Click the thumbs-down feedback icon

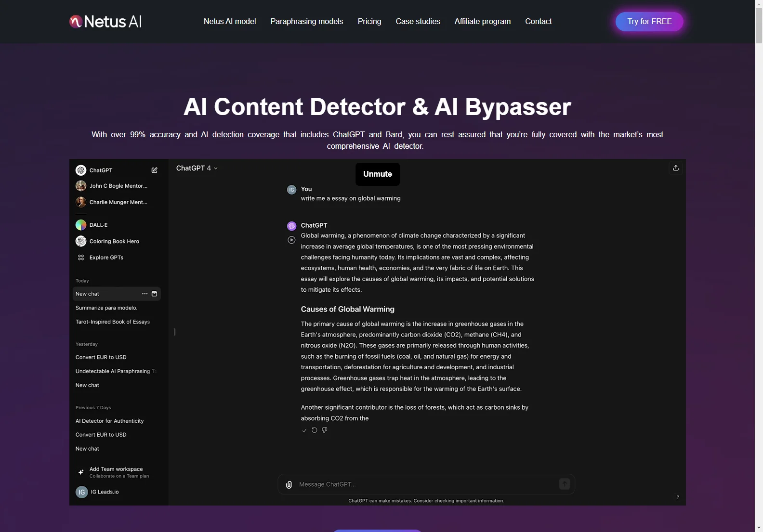click(x=325, y=430)
